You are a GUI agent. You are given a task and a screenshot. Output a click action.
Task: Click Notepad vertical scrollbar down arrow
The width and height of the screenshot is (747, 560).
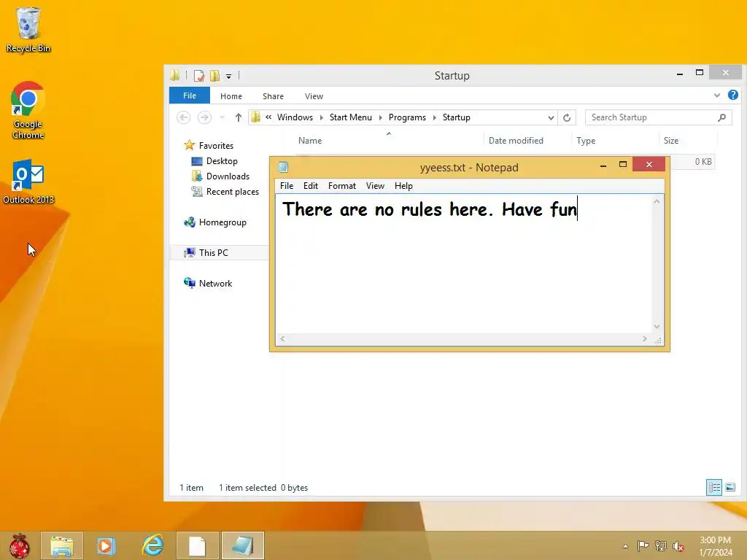click(x=657, y=326)
